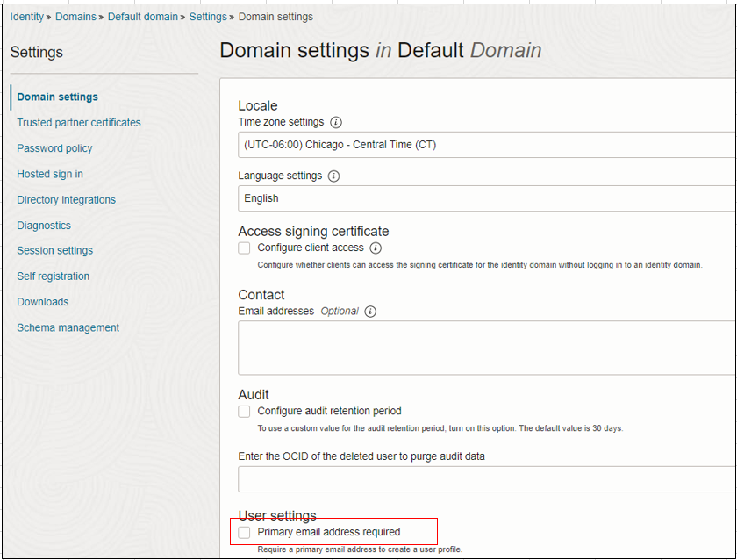Click the Identity breadcrumb link
The image size is (737, 560).
(27, 17)
